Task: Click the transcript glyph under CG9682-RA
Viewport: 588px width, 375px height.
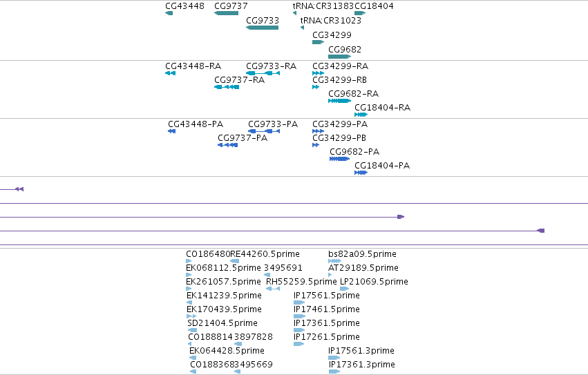Action: point(339,101)
